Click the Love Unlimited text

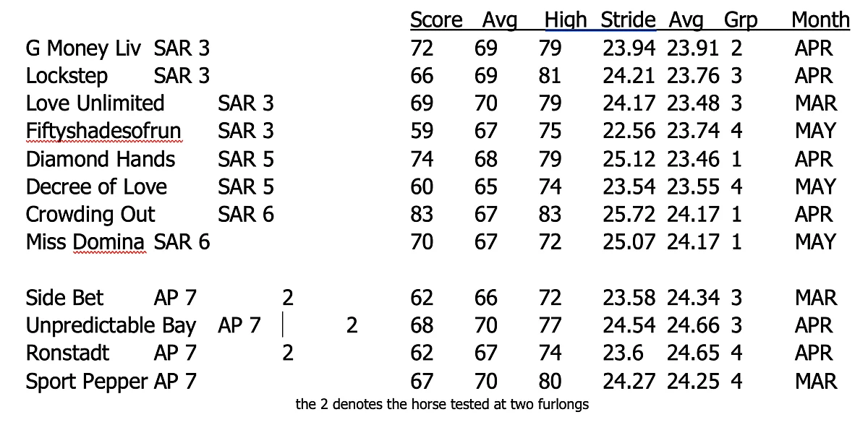coord(95,104)
